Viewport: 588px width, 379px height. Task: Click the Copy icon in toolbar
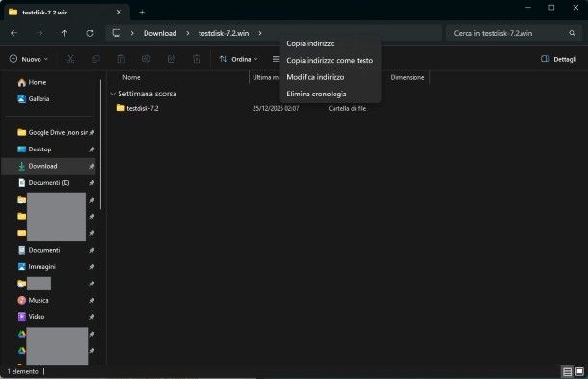click(x=96, y=59)
